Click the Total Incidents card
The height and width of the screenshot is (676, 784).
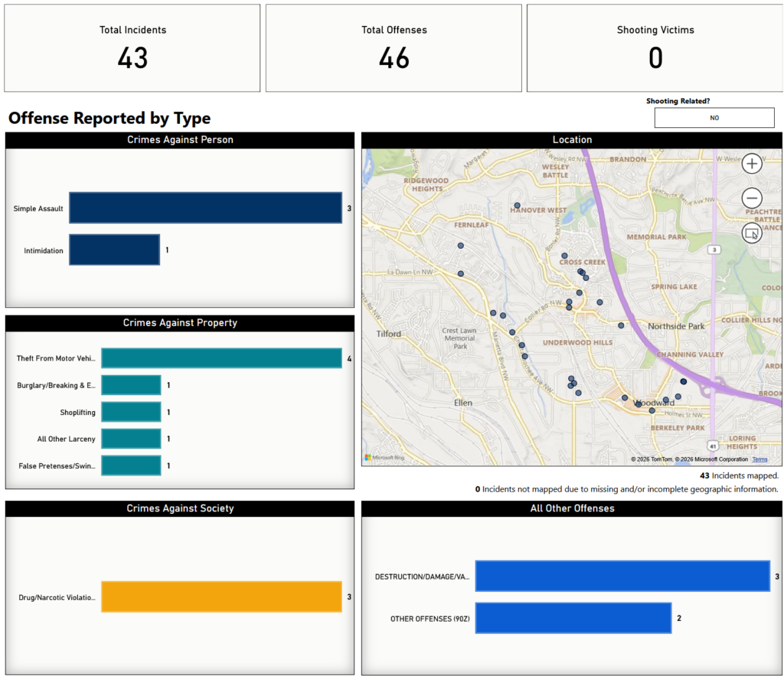pyautogui.click(x=132, y=48)
